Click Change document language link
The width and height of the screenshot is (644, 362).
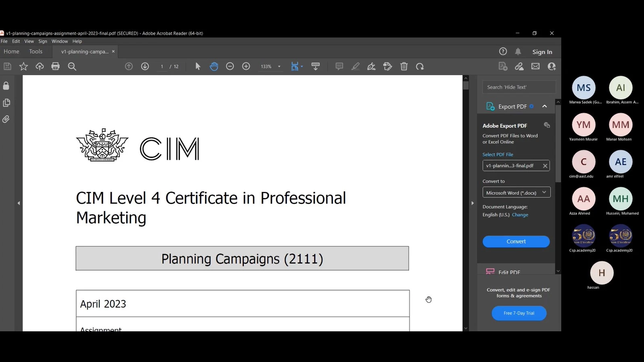(x=520, y=215)
